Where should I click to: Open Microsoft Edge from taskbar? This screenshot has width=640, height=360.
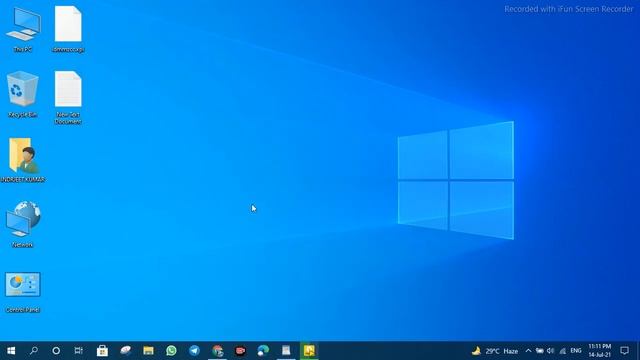point(263,351)
